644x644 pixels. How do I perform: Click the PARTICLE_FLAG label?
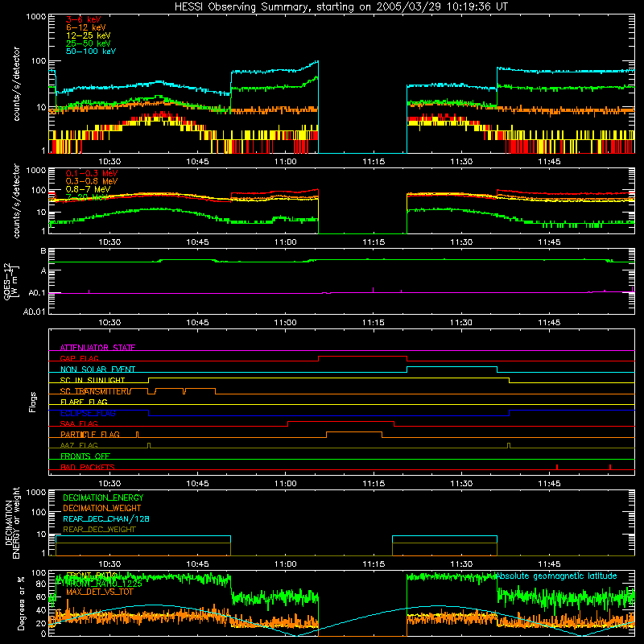90,434
